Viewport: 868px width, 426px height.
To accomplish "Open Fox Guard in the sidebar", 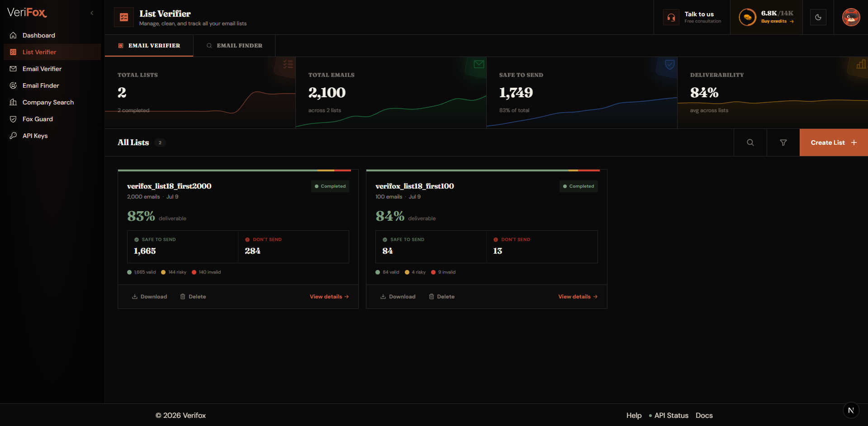I will tap(52, 119).
